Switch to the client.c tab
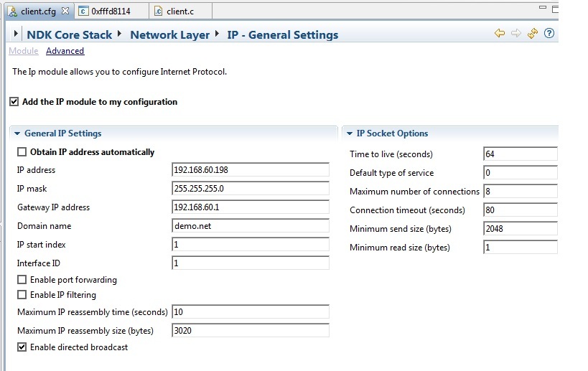The width and height of the screenshot is (588, 371). tap(180, 11)
